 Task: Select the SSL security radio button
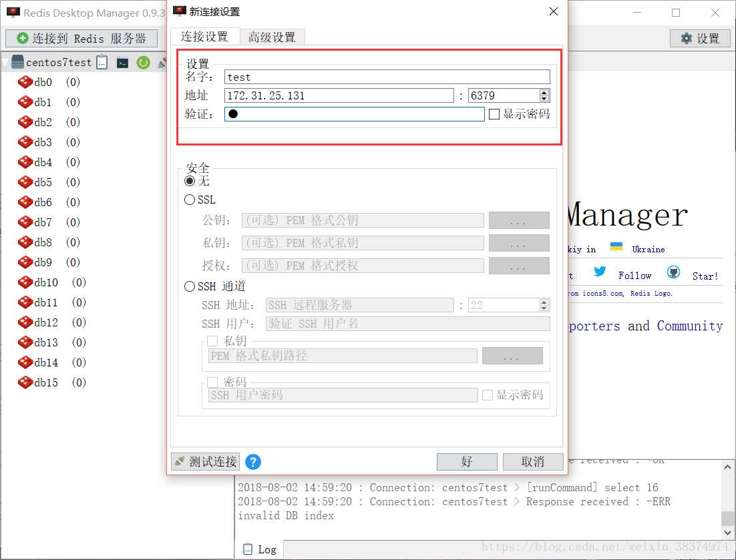[190, 200]
